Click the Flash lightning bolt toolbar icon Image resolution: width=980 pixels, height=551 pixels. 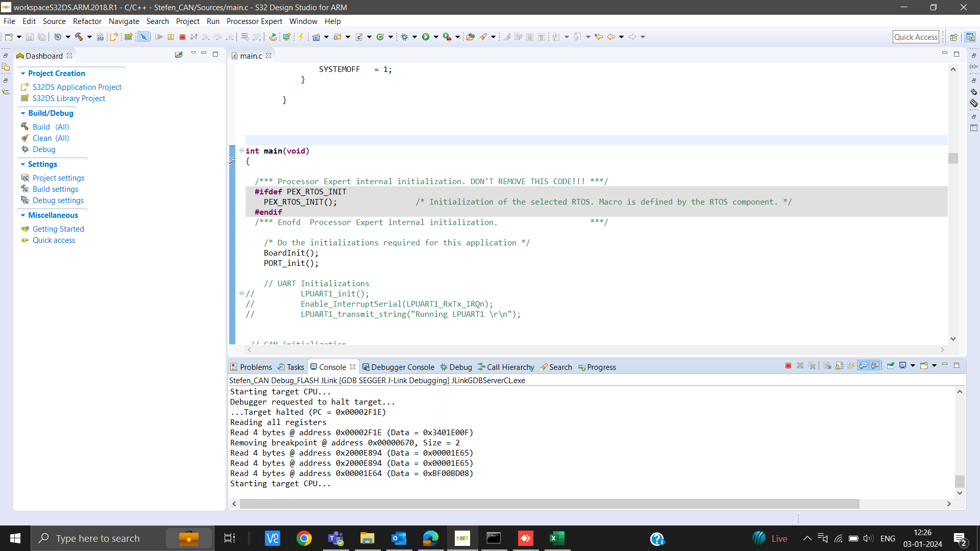(301, 37)
